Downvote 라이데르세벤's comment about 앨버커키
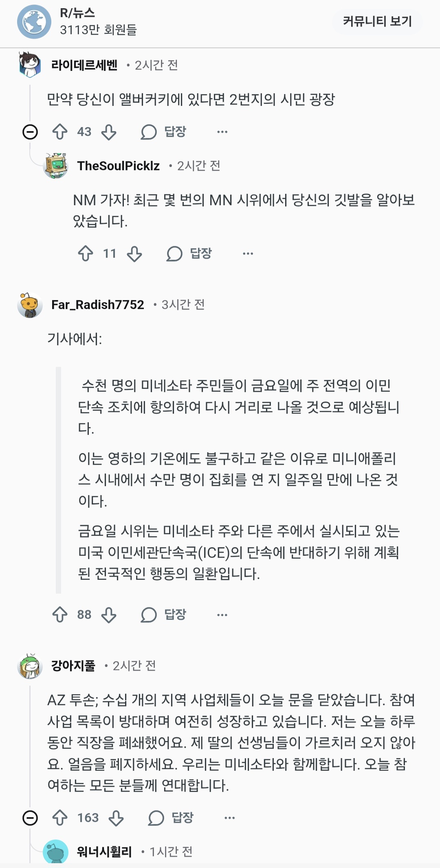Screen dimensions: 440x868 tap(109, 132)
